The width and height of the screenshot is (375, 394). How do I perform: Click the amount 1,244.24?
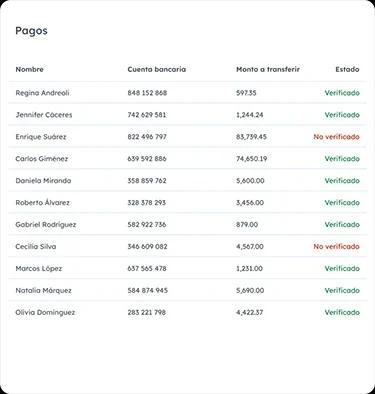click(x=249, y=115)
